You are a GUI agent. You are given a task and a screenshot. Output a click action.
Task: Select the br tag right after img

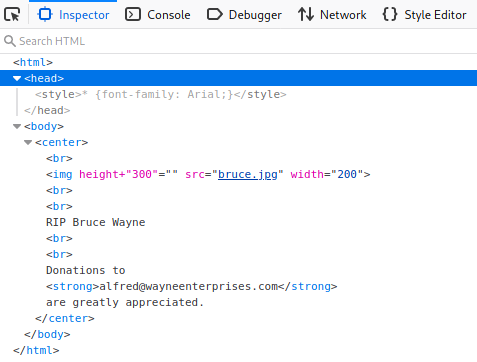(59, 190)
